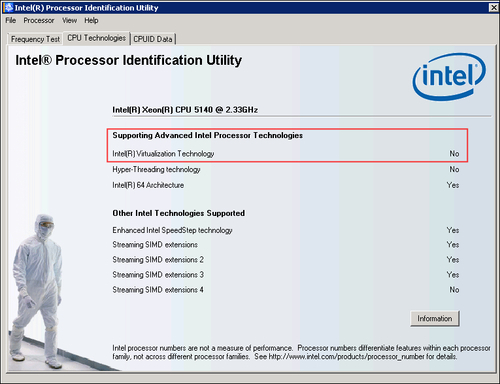
Task: Click the Intel(R) 64 Architecture label
Action: [x=148, y=185]
